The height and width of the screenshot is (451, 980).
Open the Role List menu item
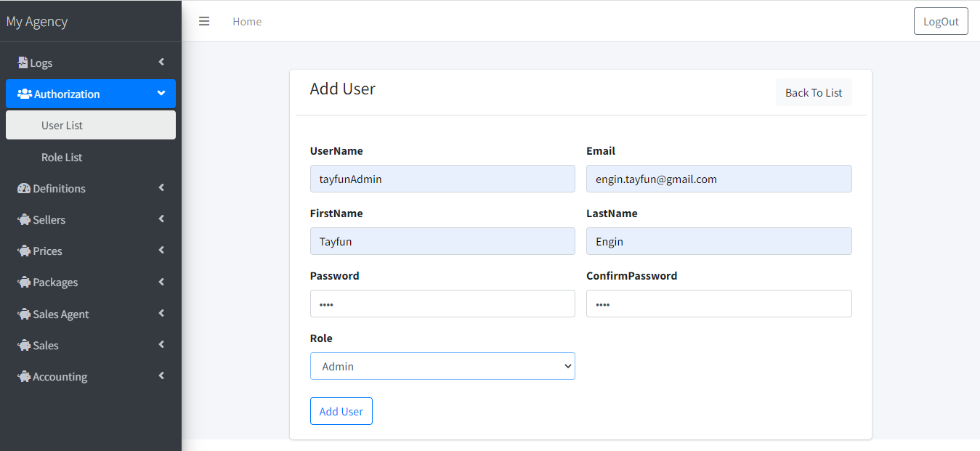point(62,157)
